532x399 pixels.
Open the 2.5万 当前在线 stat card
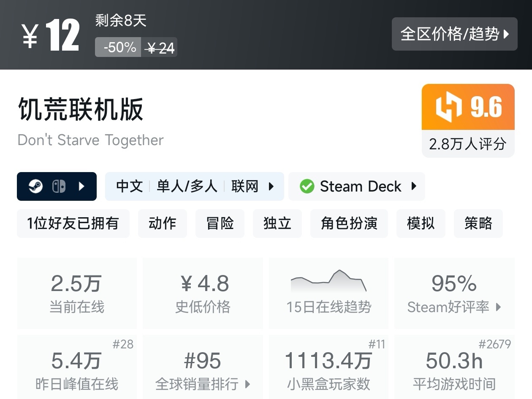click(x=77, y=293)
